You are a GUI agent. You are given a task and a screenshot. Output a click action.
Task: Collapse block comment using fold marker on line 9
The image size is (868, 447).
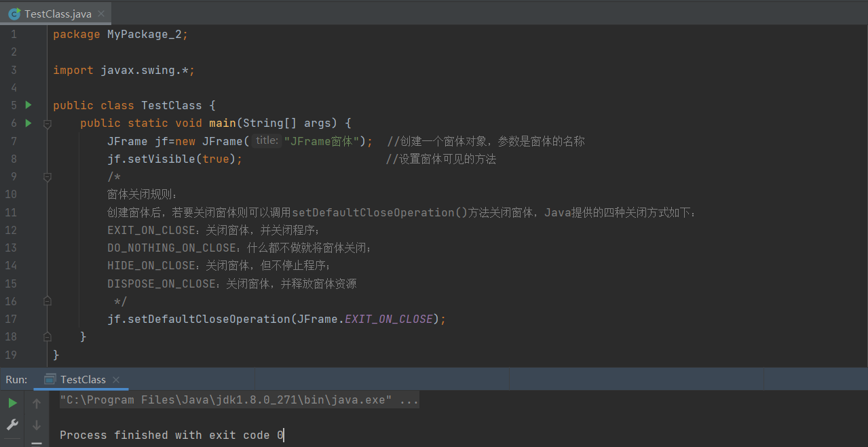click(x=47, y=176)
